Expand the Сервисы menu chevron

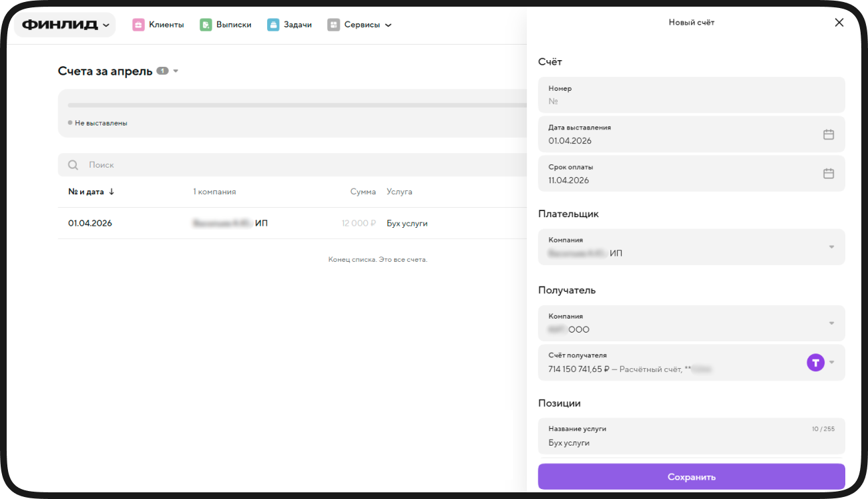(389, 25)
